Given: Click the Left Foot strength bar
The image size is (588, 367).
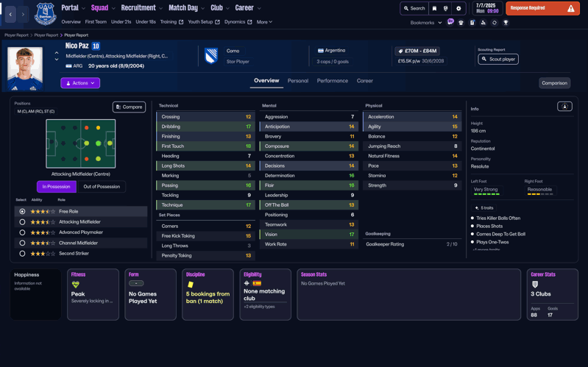Looking at the screenshot, I should [486, 194].
